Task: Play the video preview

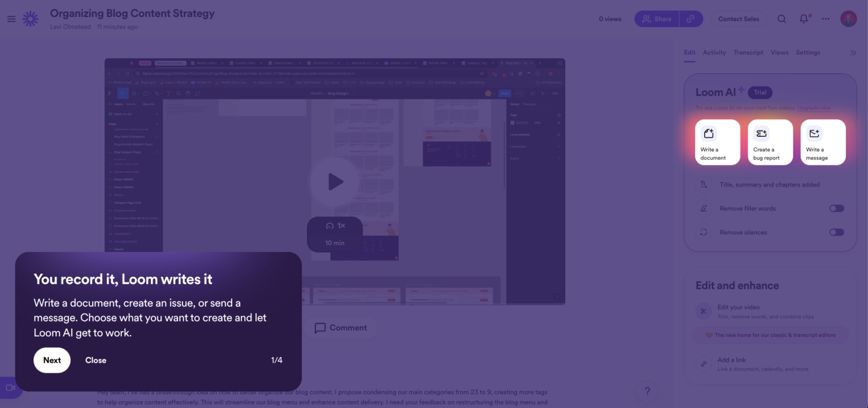Action: (335, 181)
